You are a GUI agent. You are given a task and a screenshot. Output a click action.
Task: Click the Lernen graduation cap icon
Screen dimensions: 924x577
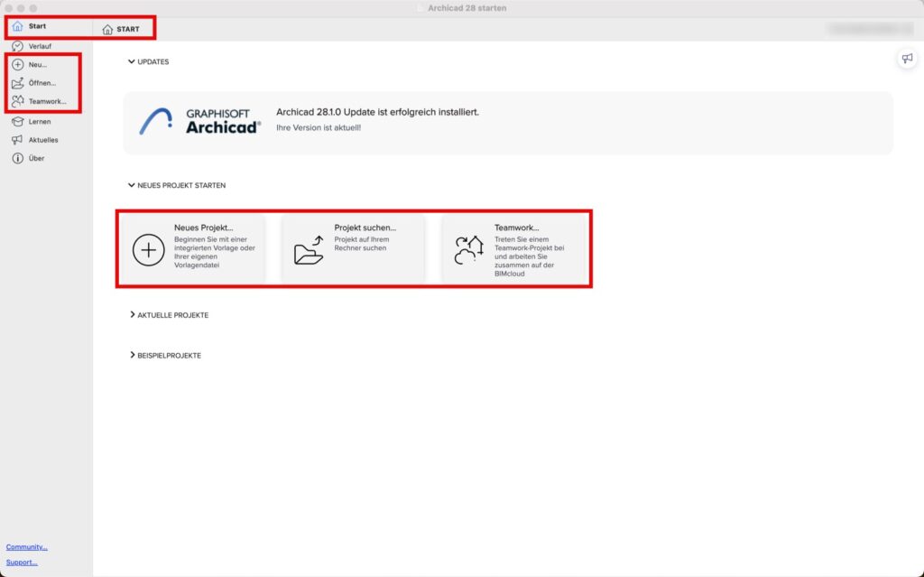18,122
